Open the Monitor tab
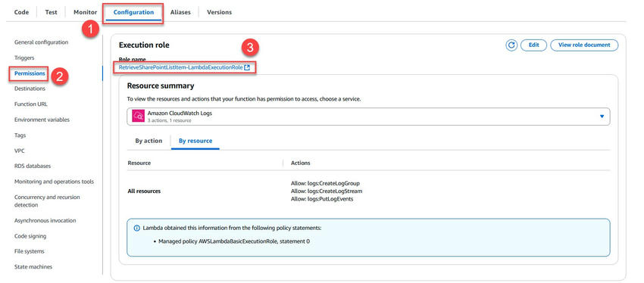 point(86,12)
